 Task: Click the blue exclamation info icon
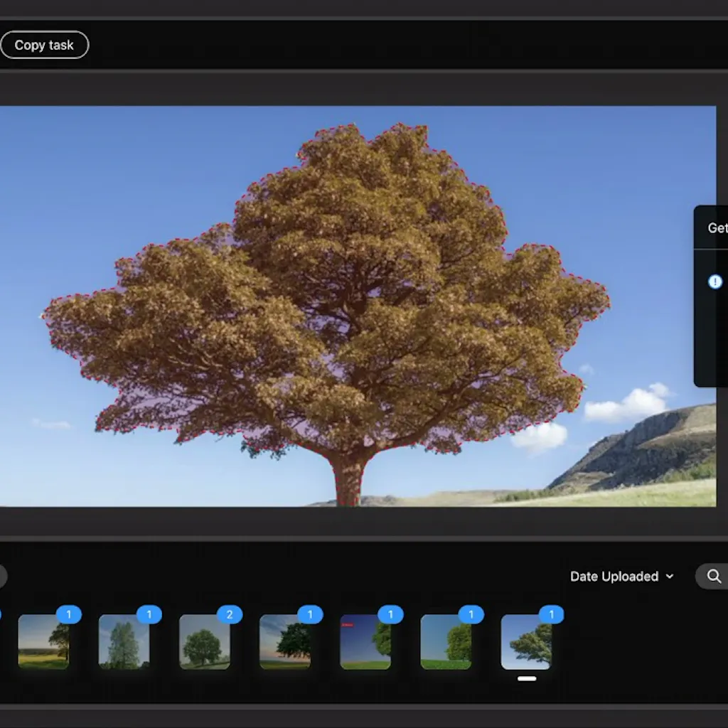click(715, 282)
